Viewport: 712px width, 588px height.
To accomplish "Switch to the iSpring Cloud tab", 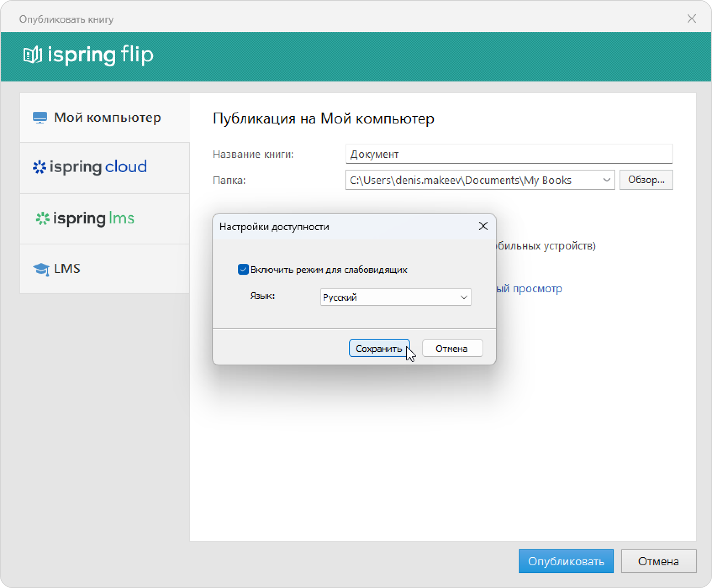I will coord(105,168).
